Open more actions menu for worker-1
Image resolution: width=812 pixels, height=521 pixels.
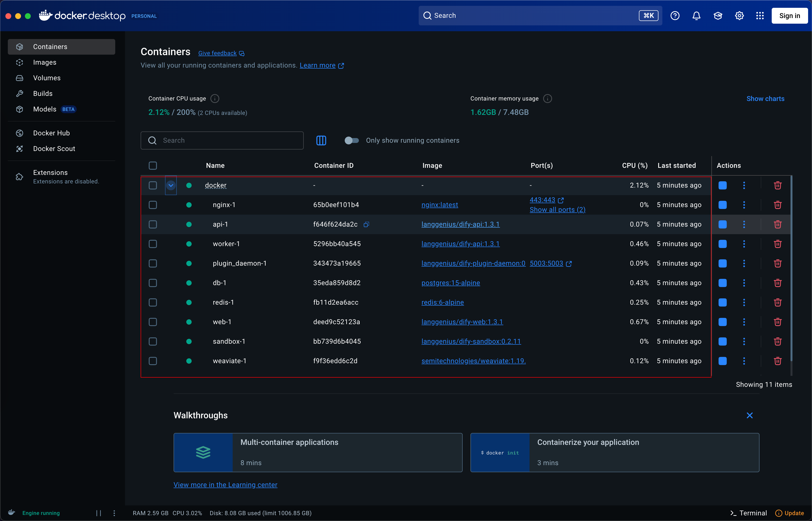tap(744, 244)
